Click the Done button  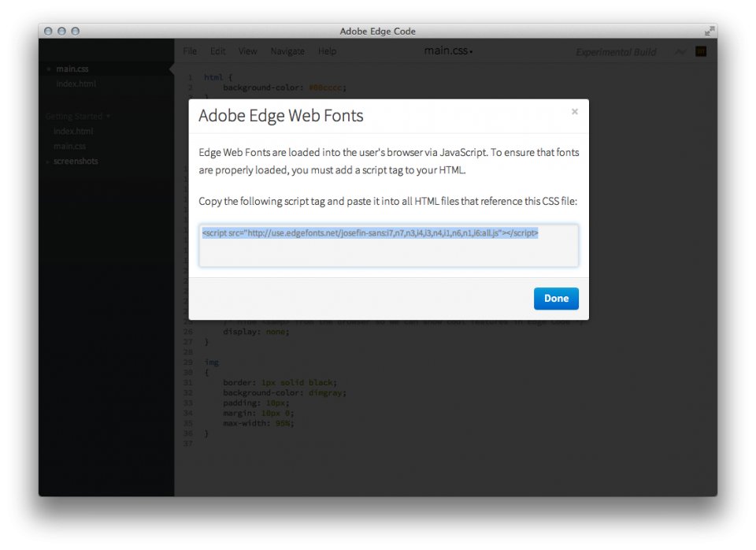[556, 299]
